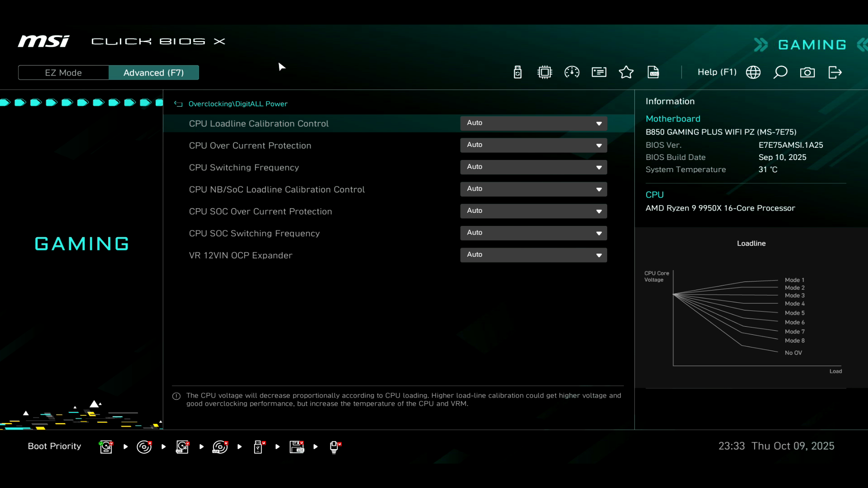The width and height of the screenshot is (868, 488).
Task: Take a screenshot with the camera icon
Action: pyautogui.click(x=807, y=72)
